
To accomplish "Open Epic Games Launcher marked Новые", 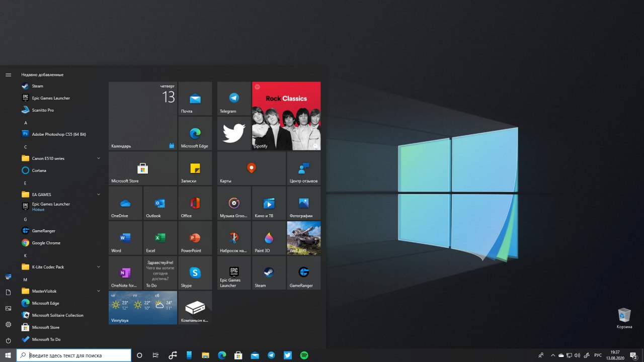I will click(60, 207).
